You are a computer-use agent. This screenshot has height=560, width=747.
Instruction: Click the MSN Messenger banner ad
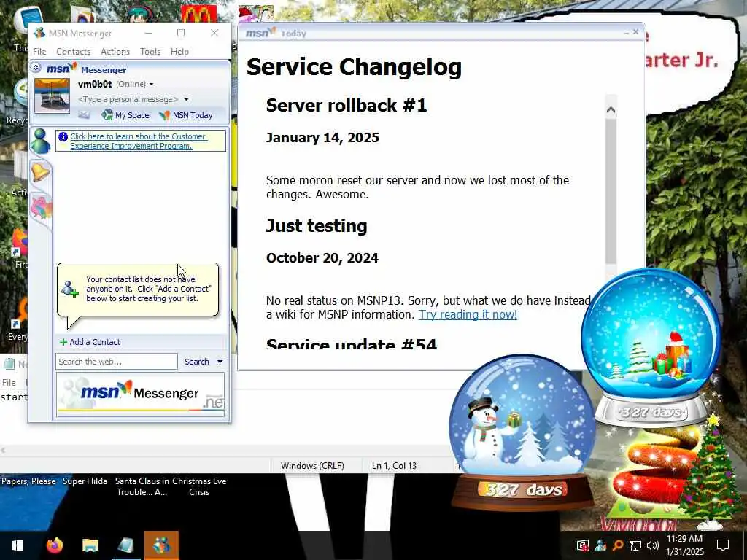[140, 394]
